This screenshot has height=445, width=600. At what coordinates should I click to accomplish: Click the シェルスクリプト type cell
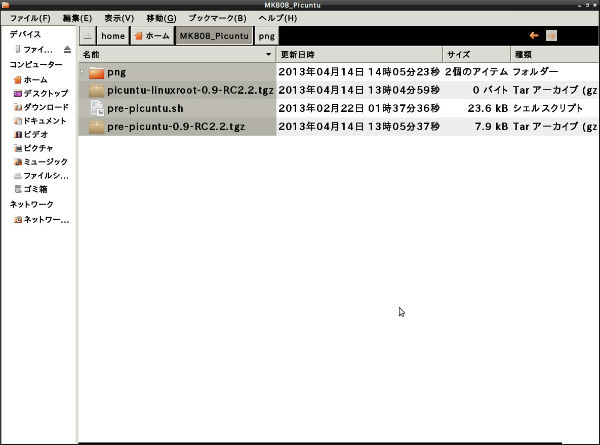pyautogui.click(x=548, y=108)
